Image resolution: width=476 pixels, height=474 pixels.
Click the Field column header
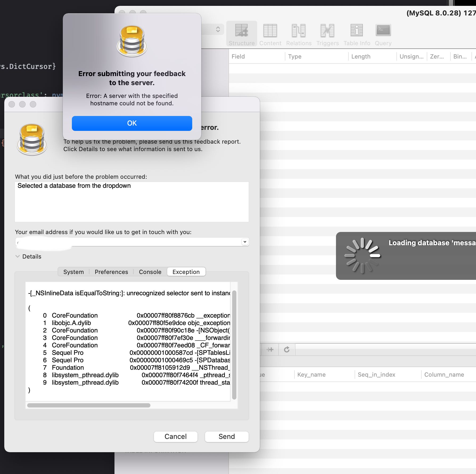pos(239,56)
